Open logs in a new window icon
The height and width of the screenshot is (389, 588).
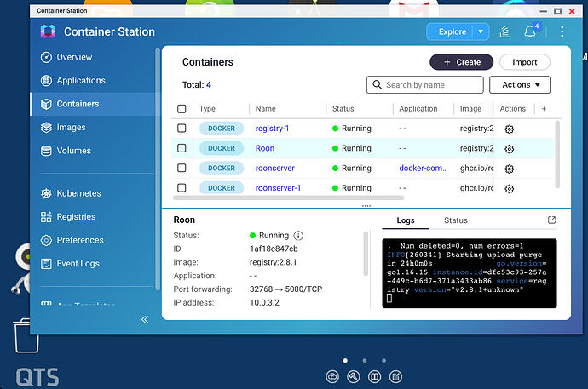pos(551,220)
